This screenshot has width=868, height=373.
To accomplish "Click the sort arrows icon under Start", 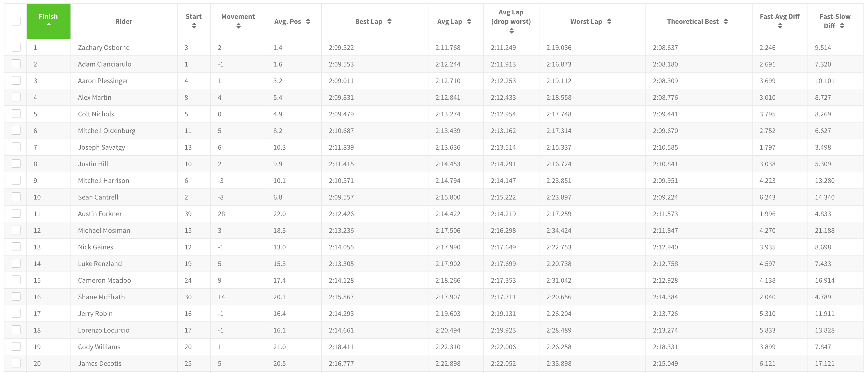I will click(194, 26).
